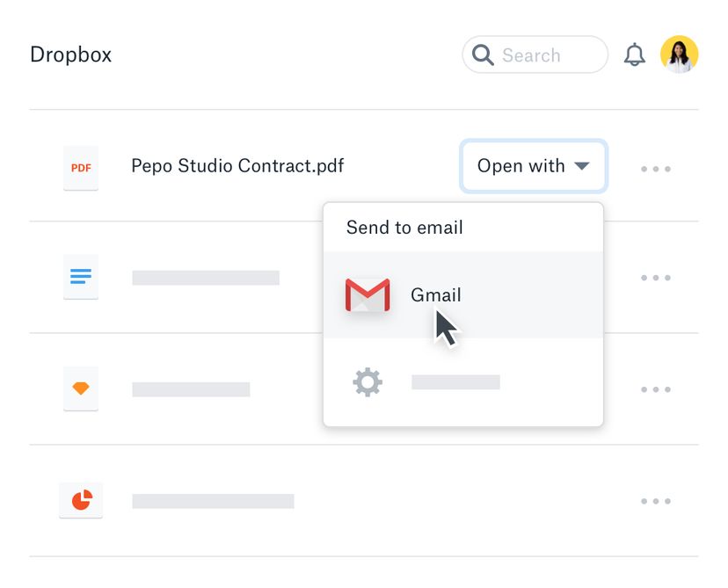Click the PDF file type icon
This screenshot has width=728, height=588.
(x=80, y=167)
